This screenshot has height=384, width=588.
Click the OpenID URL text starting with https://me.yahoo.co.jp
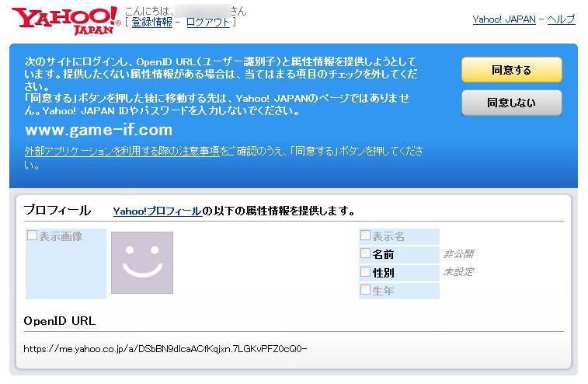pyautogui.click(x=165, y=349)
